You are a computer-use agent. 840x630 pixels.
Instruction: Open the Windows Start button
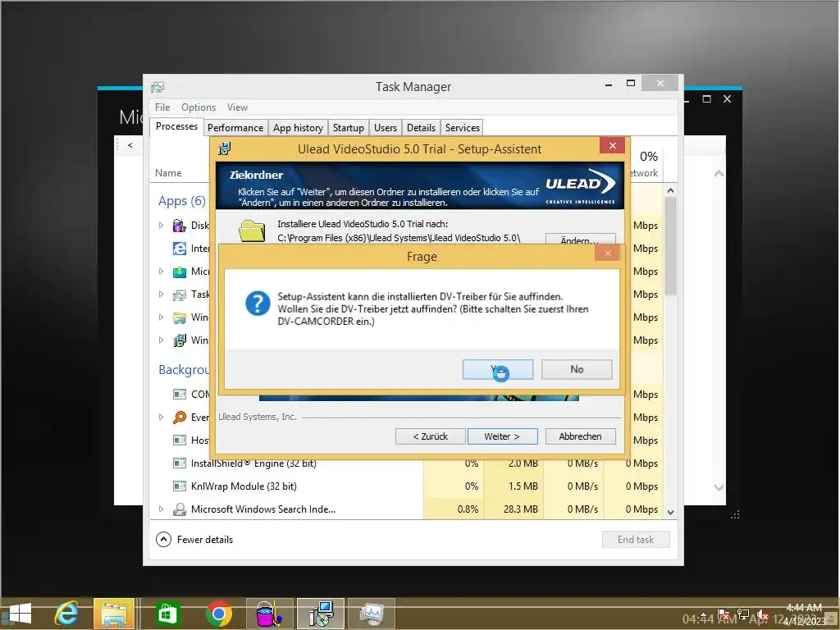20,614
